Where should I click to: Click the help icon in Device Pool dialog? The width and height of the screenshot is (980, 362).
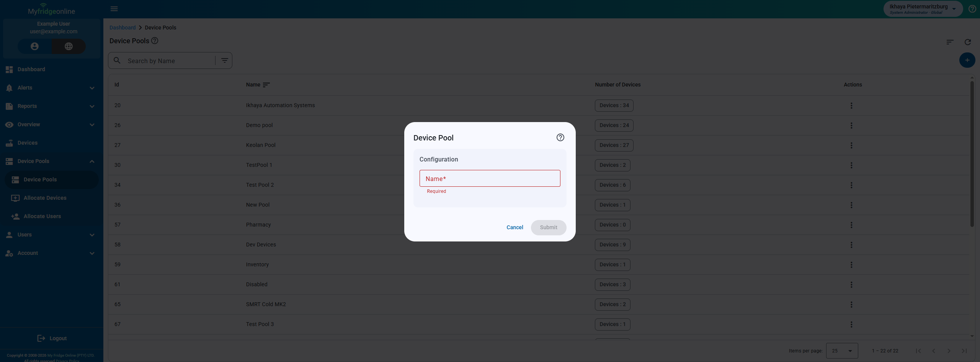560,137
